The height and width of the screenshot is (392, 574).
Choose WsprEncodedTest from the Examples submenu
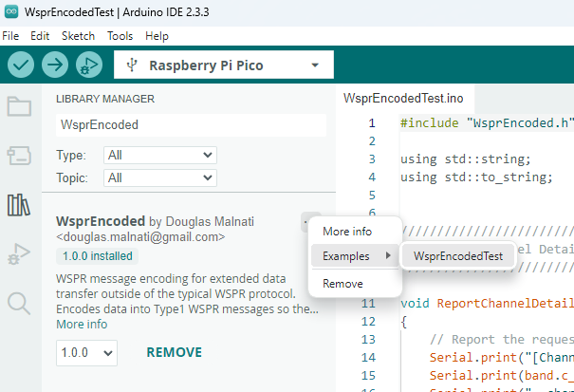458,256
